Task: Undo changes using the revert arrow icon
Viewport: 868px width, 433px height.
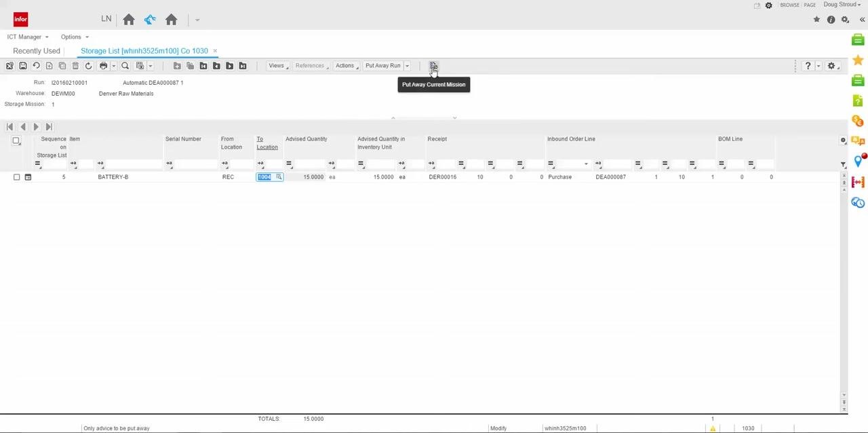Action: pos(36,66)
